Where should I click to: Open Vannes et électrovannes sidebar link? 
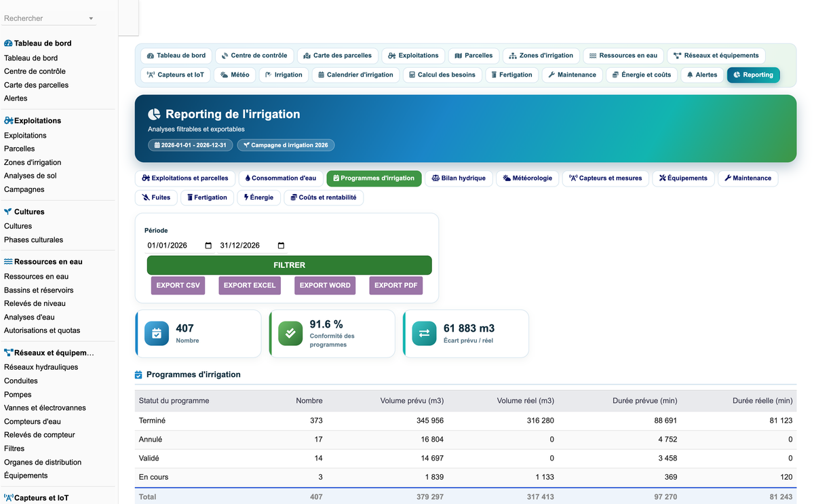pyautogui.click(x=45, y=408)
